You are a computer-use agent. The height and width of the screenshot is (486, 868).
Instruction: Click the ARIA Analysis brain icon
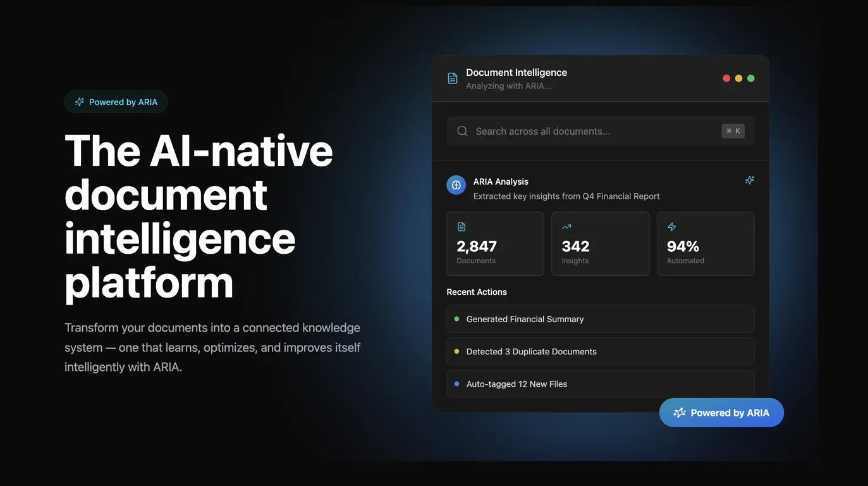tap(456, 185)
